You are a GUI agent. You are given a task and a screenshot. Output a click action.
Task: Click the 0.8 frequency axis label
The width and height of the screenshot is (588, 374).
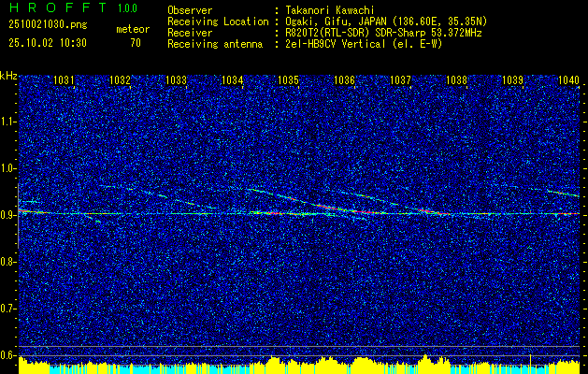pyautogui.click(x=7, y=262)
